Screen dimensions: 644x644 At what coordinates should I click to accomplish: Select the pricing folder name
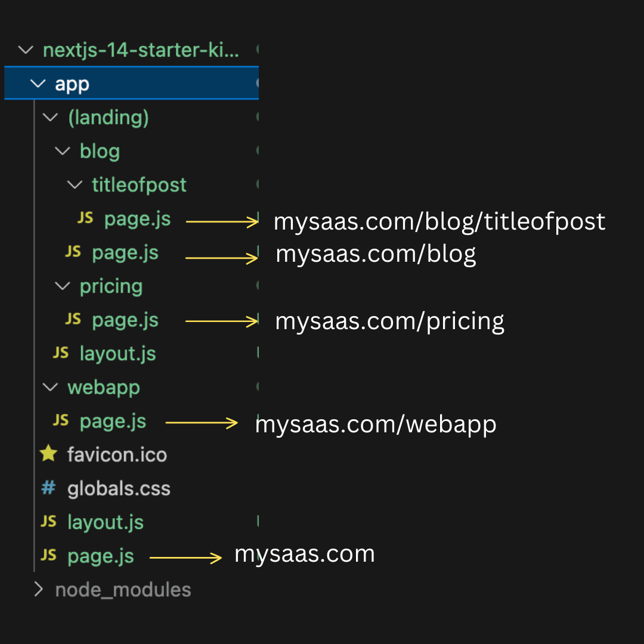tap(112, 286)
